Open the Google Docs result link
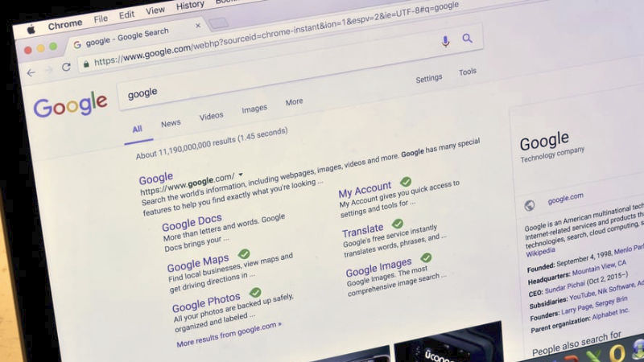Screen dimensions: 644x362 pyautogui.click(x=192, y=223)
